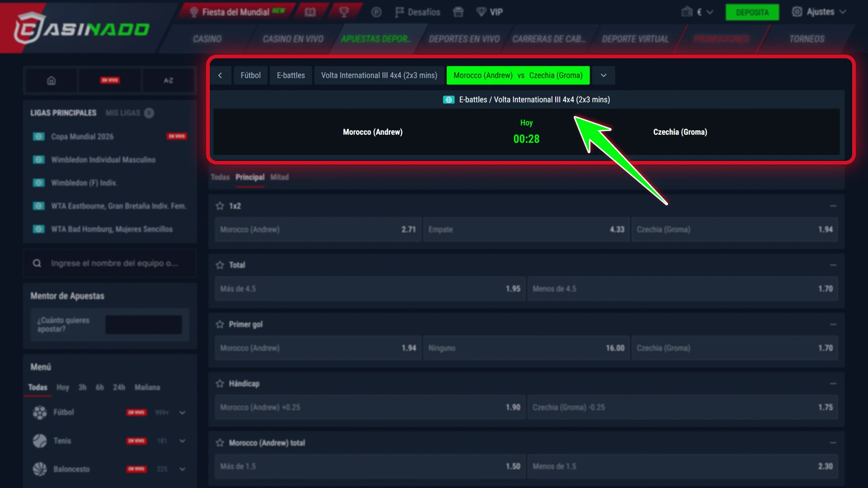Bet on Czechia (Groma) -0.25 handicap

(683, 407)
